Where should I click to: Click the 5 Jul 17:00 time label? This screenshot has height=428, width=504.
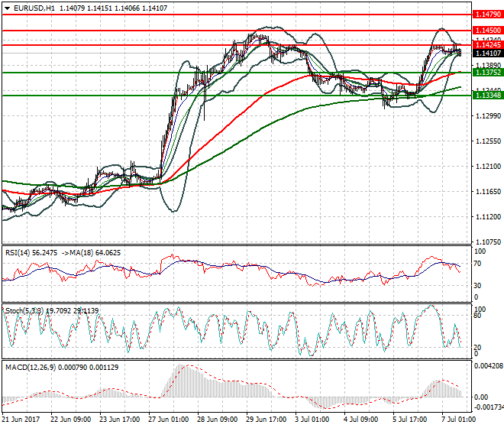click(x=410, y=420)
